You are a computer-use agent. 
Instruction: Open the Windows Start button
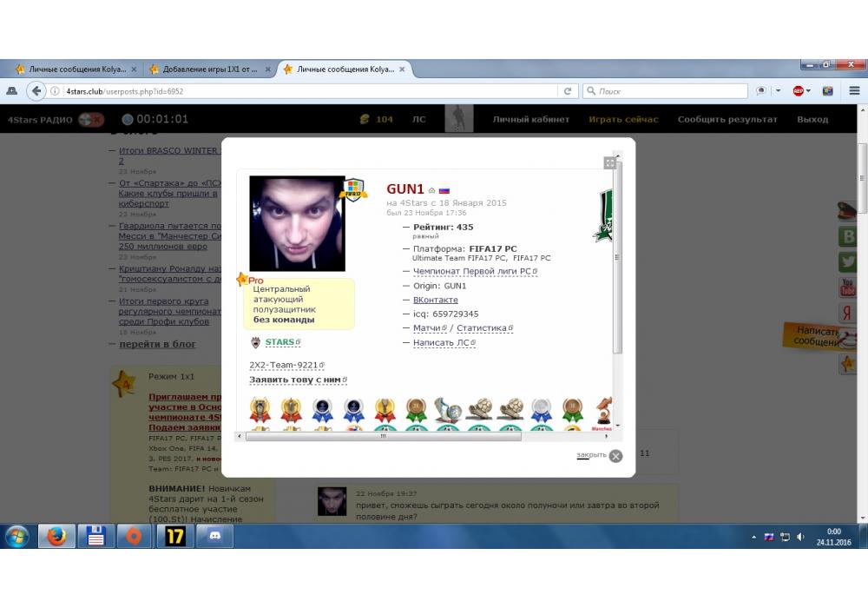pos(16,536)
